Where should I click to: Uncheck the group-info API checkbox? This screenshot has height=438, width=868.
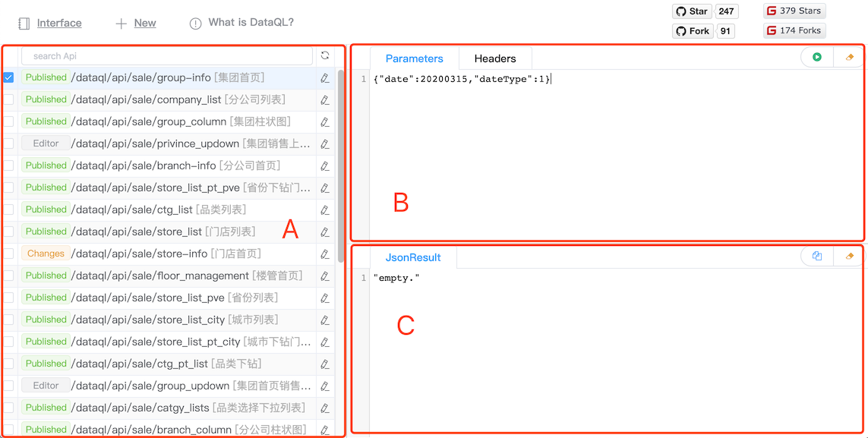[x=8, y=77]
